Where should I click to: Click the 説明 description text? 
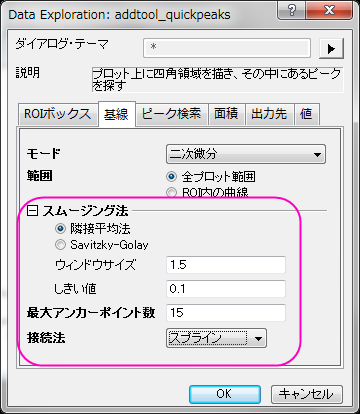[217, 80]
